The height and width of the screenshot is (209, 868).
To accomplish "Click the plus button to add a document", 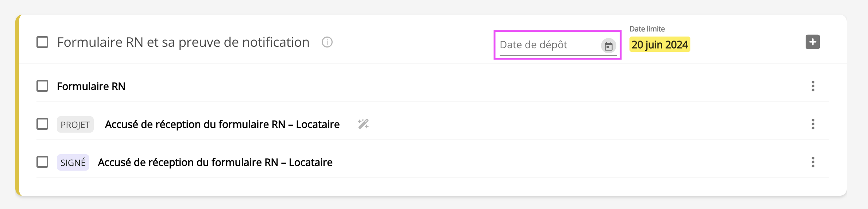I will (x=813, y=42).
